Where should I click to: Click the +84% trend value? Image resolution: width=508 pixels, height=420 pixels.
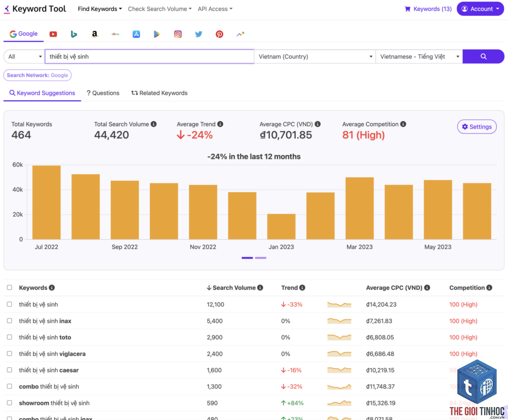point(292,403)
